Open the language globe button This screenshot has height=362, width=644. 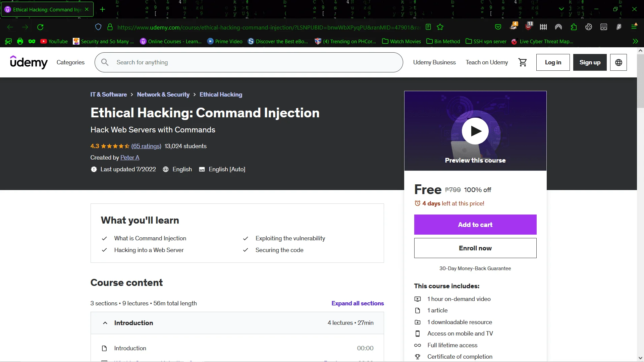(619, 62)
